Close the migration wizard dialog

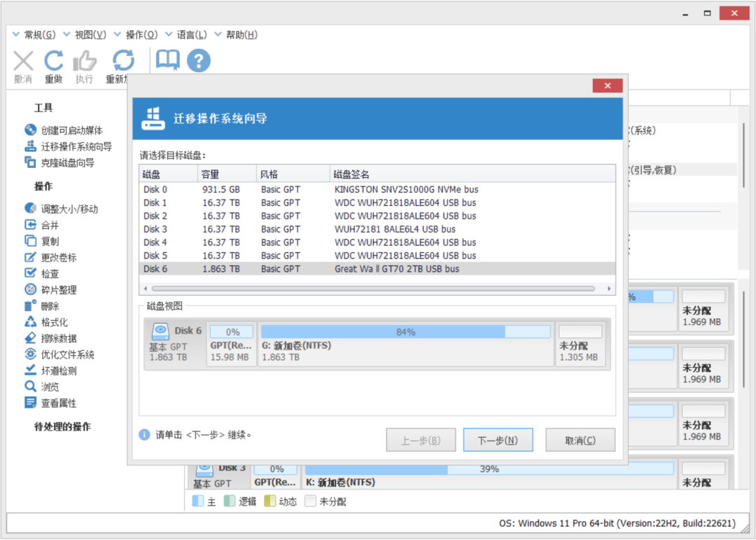pyautogui.click(x=608, y=85)
